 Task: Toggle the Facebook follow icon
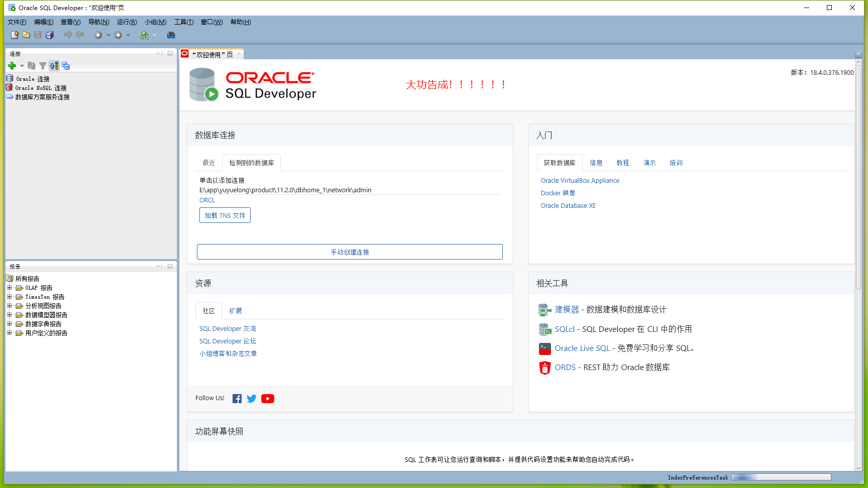coord(237,398)
